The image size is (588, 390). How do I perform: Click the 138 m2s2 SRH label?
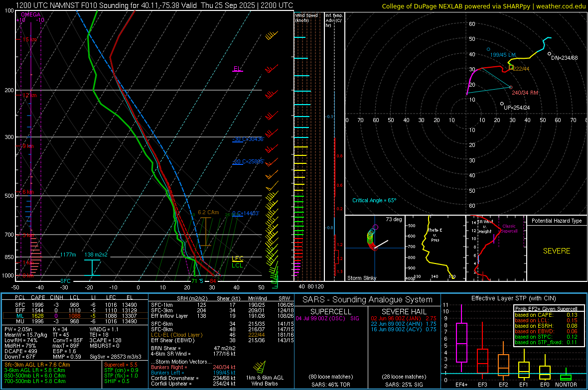point(96,255)
